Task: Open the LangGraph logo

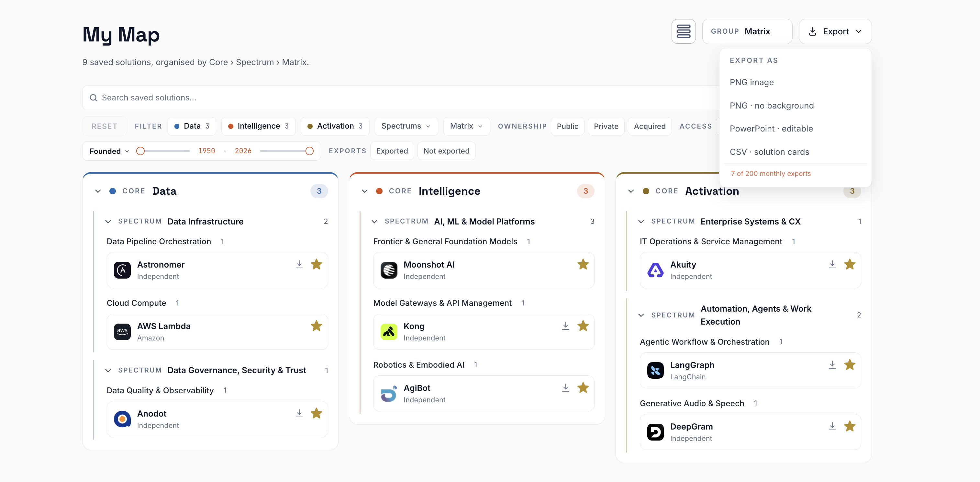Action: (655, 371)
